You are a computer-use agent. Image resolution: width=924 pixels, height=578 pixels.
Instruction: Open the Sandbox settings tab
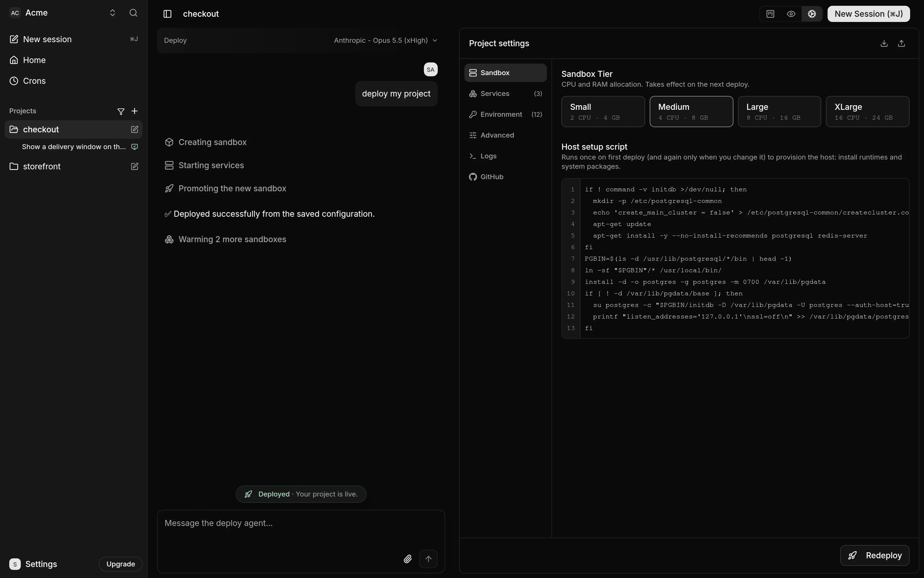505,73
